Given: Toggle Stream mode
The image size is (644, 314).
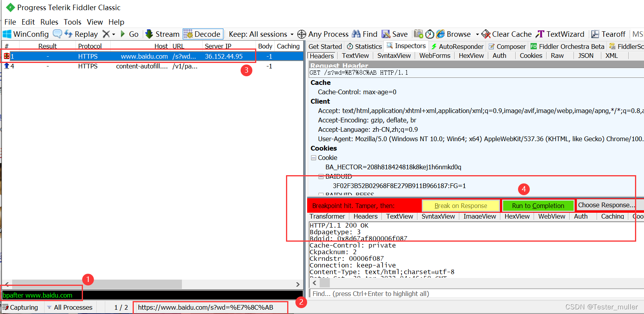Looking at the screenshot, I should tap(162, 34).
